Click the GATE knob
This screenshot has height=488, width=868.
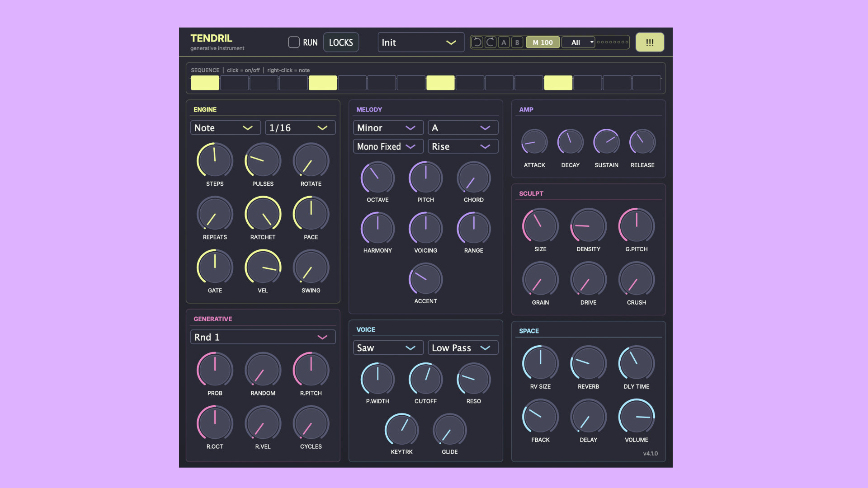click(215, 267)
